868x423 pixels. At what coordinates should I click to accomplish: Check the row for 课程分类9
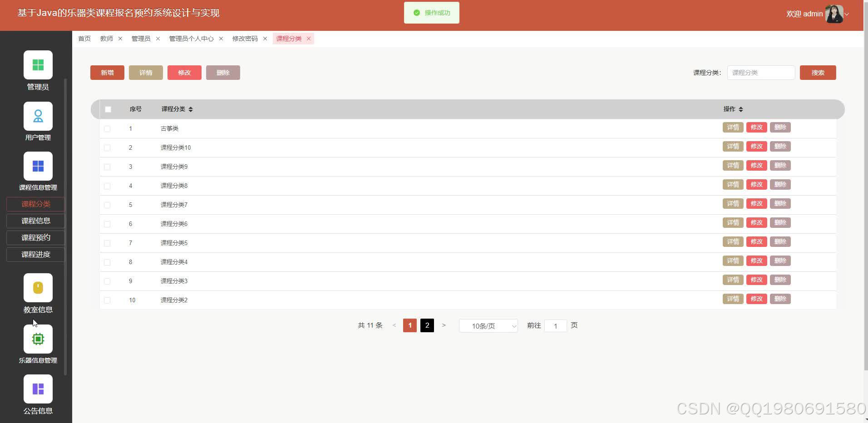pyautogui.click(x=107, y=167)
